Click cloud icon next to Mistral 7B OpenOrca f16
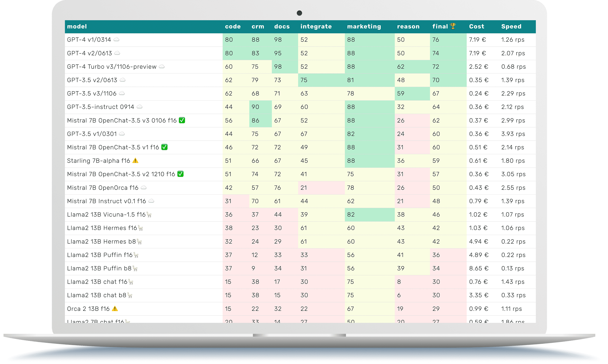This screenshot has width=608, height=364. [144, 188]
